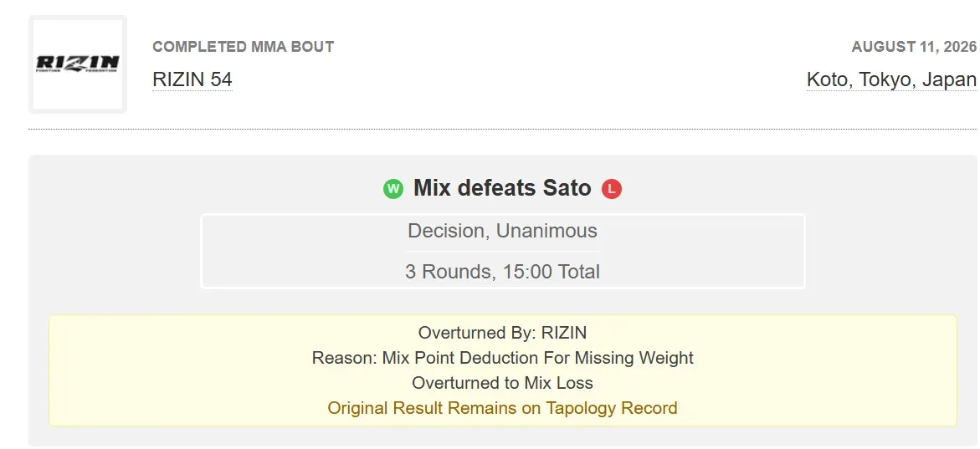Click the August 11, 2026 date
This screenshot has width=980, height=449.
[x=914, y=47]
